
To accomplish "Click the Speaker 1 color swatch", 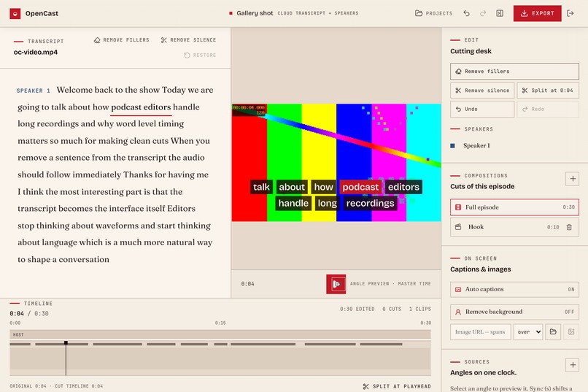I will click(x=452, y=145).
